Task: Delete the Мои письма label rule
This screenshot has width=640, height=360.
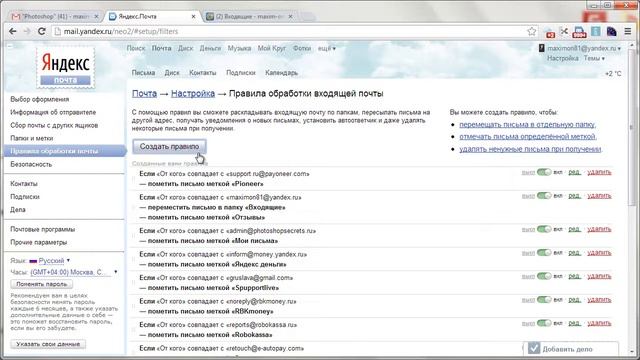Action: [x=599, y=229]
